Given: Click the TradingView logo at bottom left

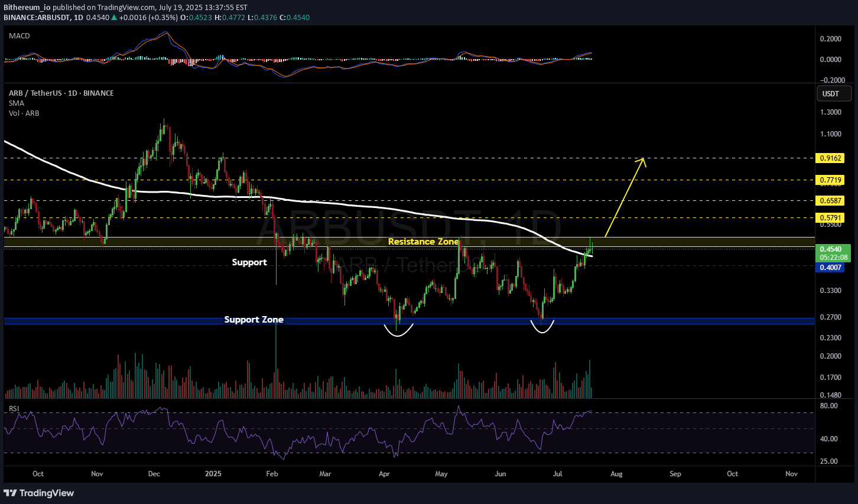Looking at the screenshot, I should (39, 493).
